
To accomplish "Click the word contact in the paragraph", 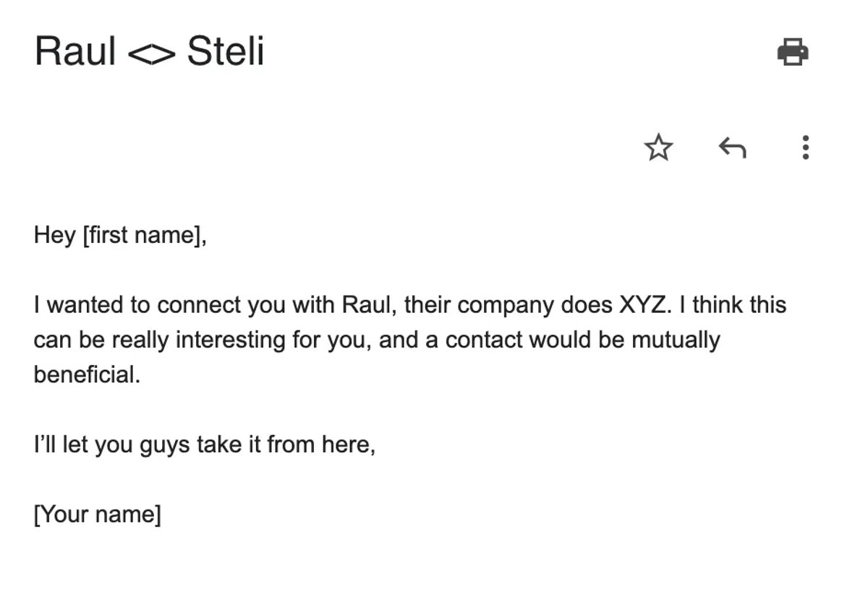I will click(484, 340).
